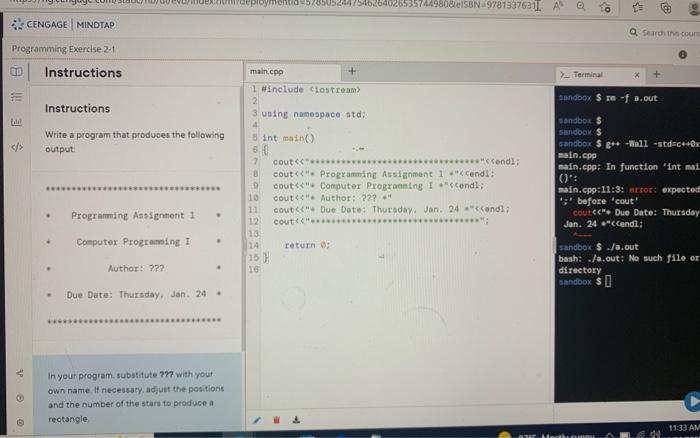Click the #include <iostream> line
This screenshot has width=700, height=438.
(311, 90)
